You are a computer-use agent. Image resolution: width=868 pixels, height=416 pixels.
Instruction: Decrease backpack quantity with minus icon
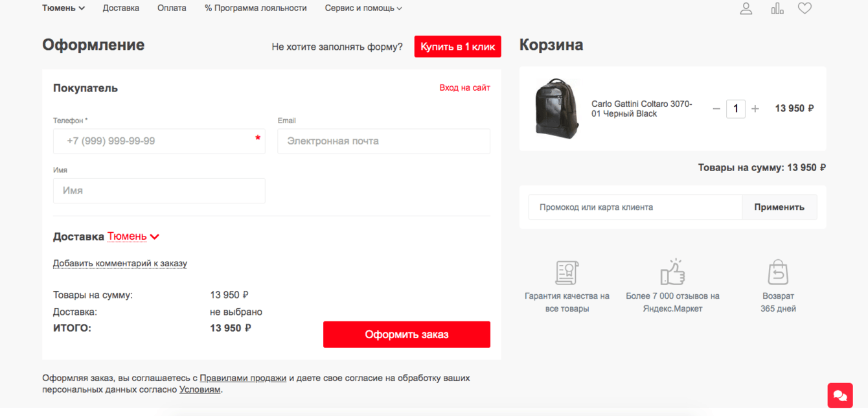(x=716, y=109)
